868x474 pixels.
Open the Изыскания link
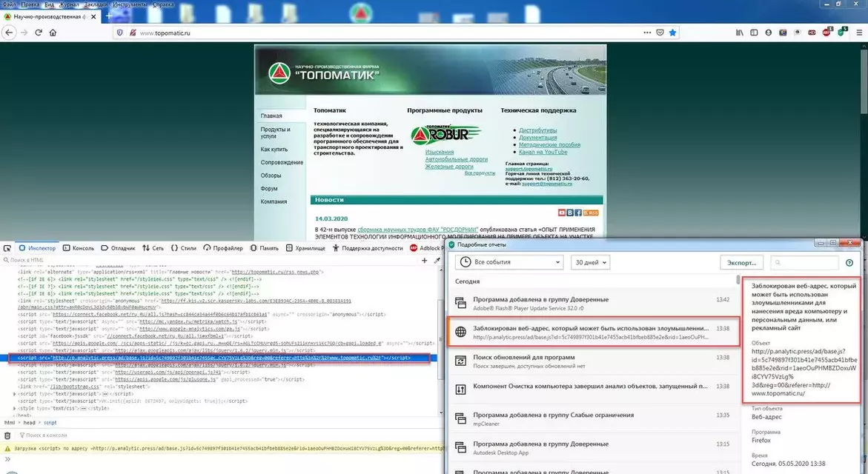439,152
